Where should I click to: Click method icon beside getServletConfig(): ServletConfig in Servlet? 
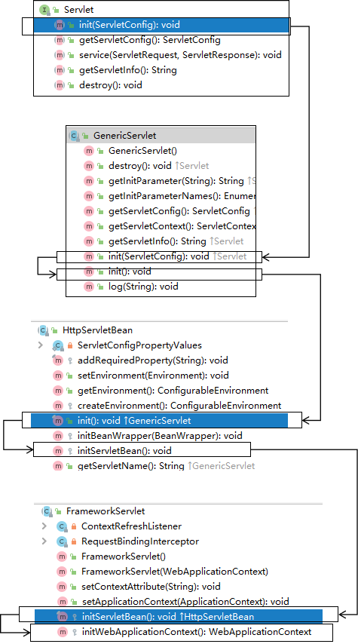click(60, 40)
